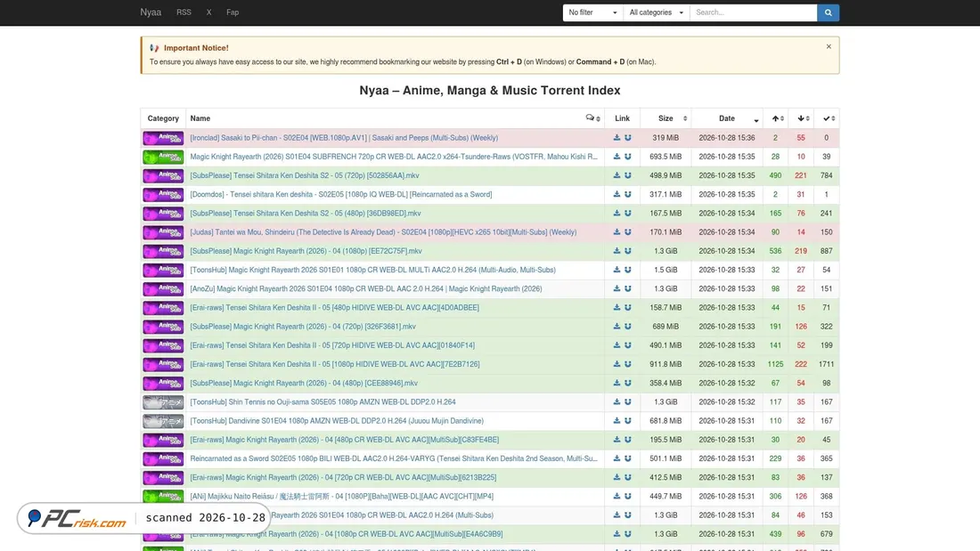Screen dimensions: 980x551
Task: Open the Fap navigation item
Action: coord(233,12)
